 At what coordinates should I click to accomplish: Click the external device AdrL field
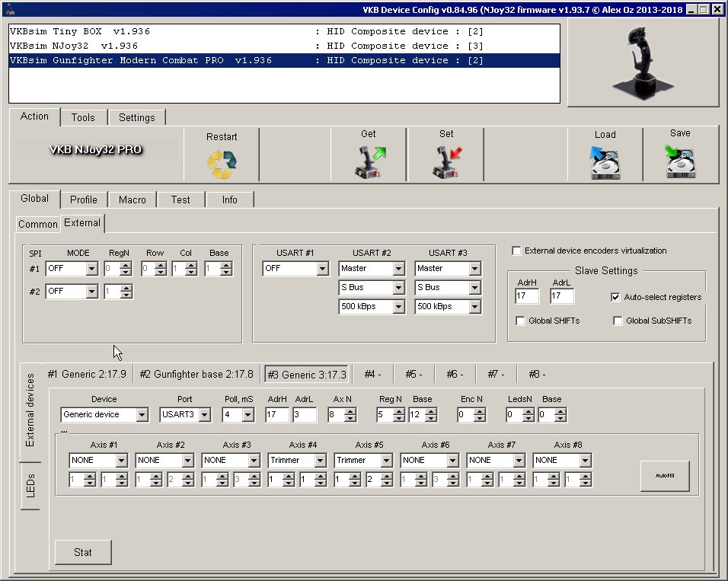point(305,415)
